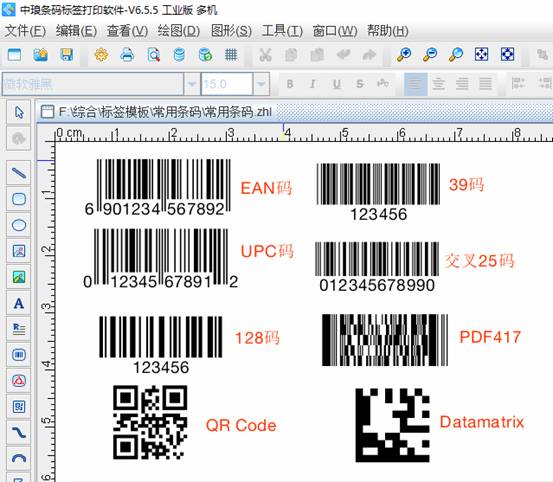Image resolution: width=553 pixels, height=482 pixels.
Task: Toggle underline formatting
Action: click(337, 84)
